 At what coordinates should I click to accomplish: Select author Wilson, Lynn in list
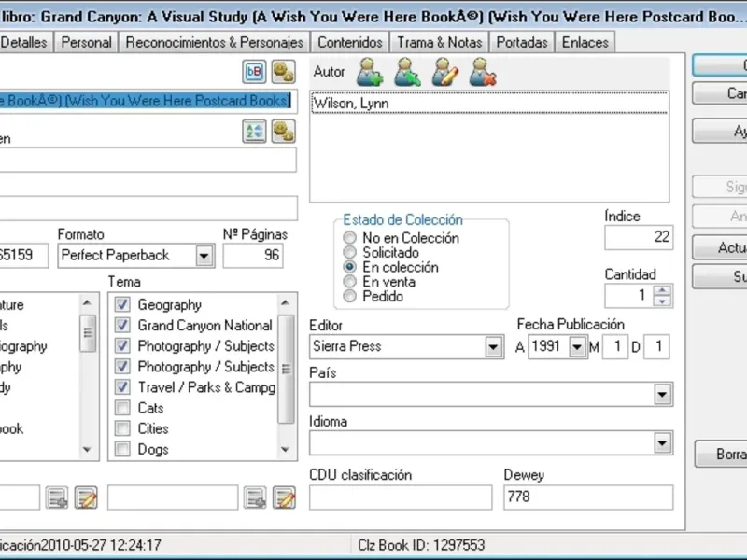click(489, 104)
